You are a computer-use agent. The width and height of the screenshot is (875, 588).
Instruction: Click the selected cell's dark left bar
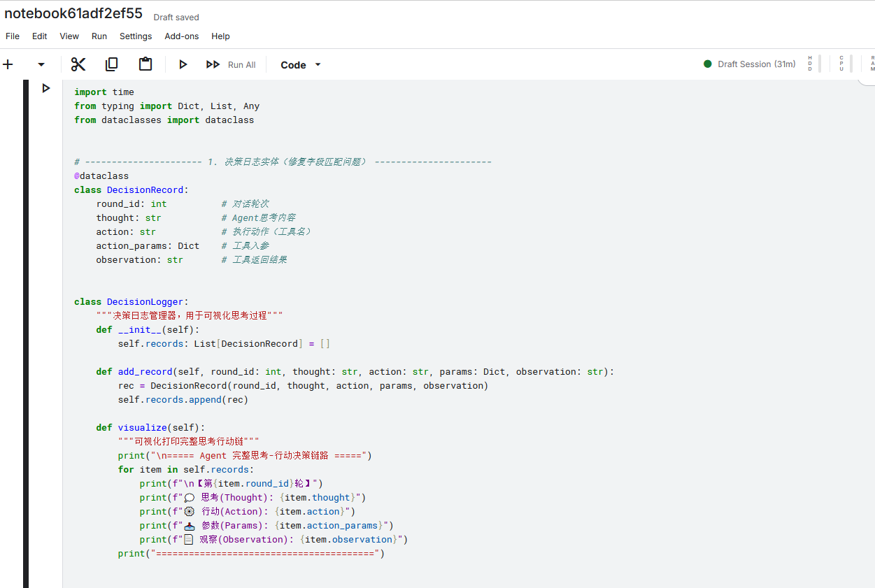26,334
